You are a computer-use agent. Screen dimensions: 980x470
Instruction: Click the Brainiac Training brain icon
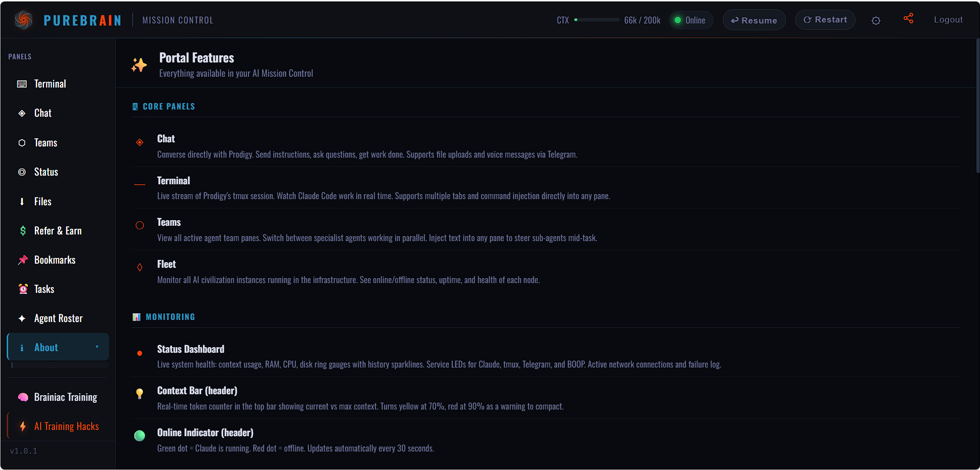[x=23, y=397]
